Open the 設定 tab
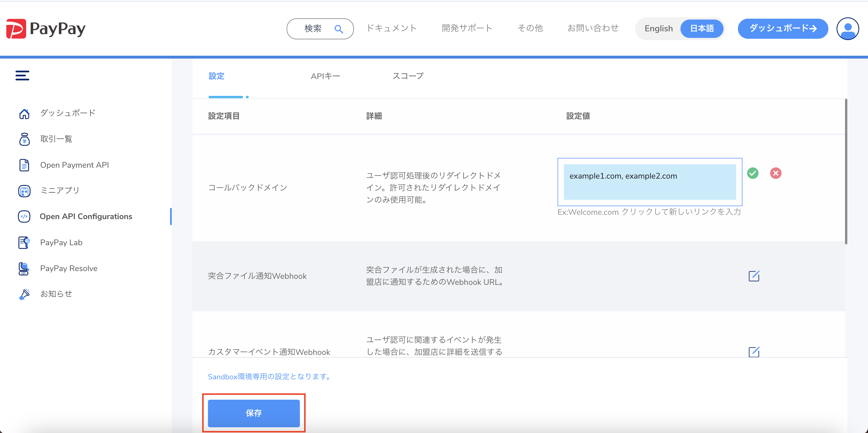Image resolution: width=868 pixels, height=433 pixels. (x=216, y=76)
